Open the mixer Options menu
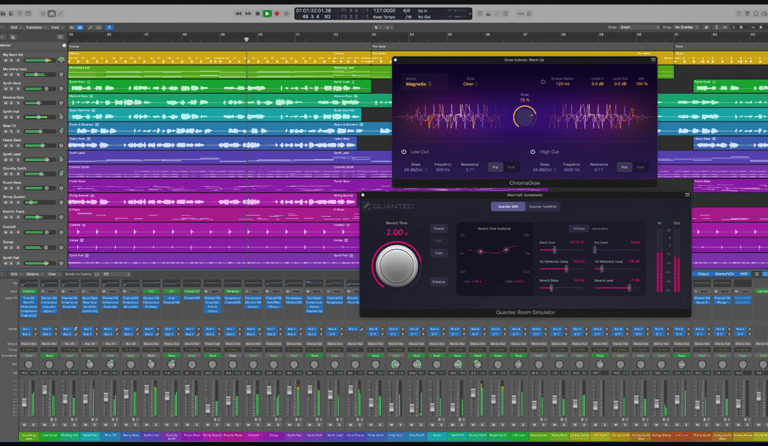768x446 pixels. [33, 273]
